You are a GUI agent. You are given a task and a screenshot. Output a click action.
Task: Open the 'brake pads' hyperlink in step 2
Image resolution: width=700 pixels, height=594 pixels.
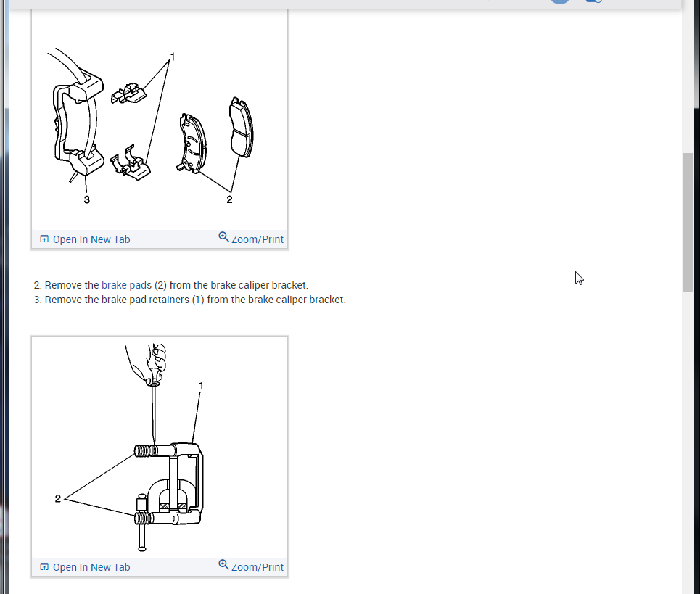coord(126,285)
